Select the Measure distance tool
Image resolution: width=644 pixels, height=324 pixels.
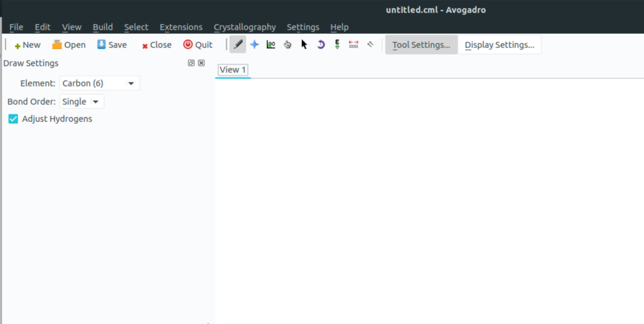pyautogui.click(x=354, y=45)
